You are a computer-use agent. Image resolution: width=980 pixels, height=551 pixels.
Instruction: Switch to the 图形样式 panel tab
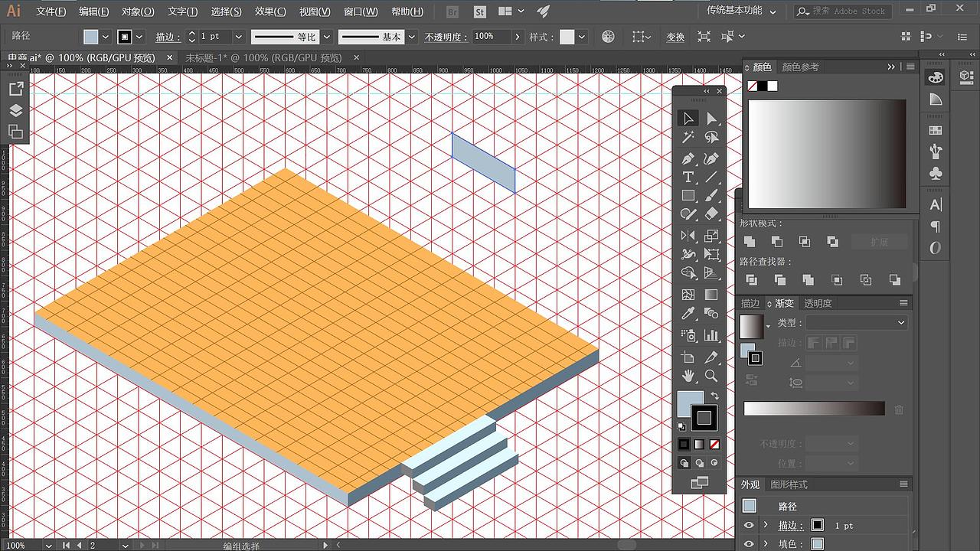click(789, 484)
